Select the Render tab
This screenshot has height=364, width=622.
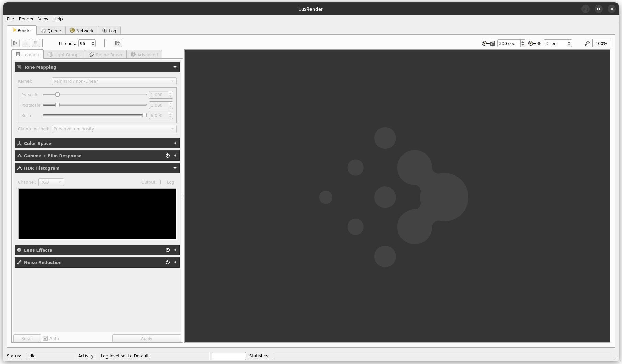click(22, 30)
